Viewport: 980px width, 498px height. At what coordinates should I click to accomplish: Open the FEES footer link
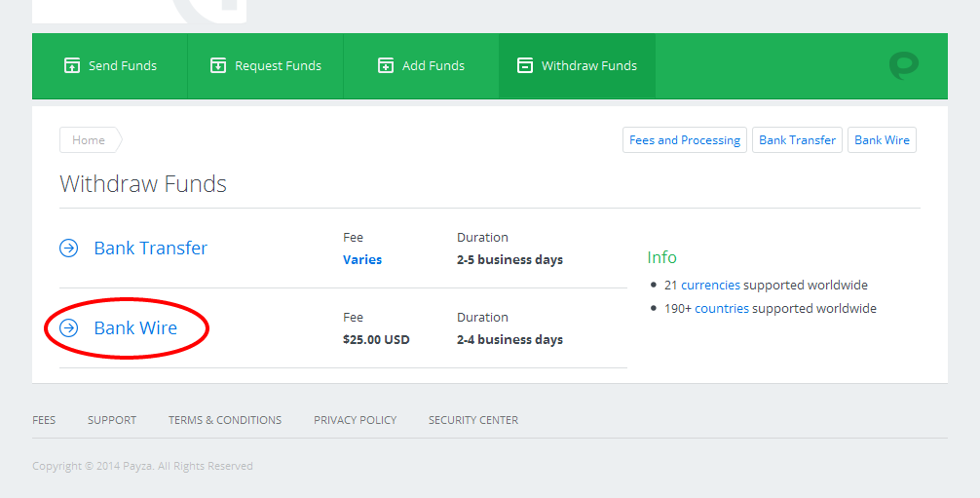pyautogui.click(x=44, y=420)
